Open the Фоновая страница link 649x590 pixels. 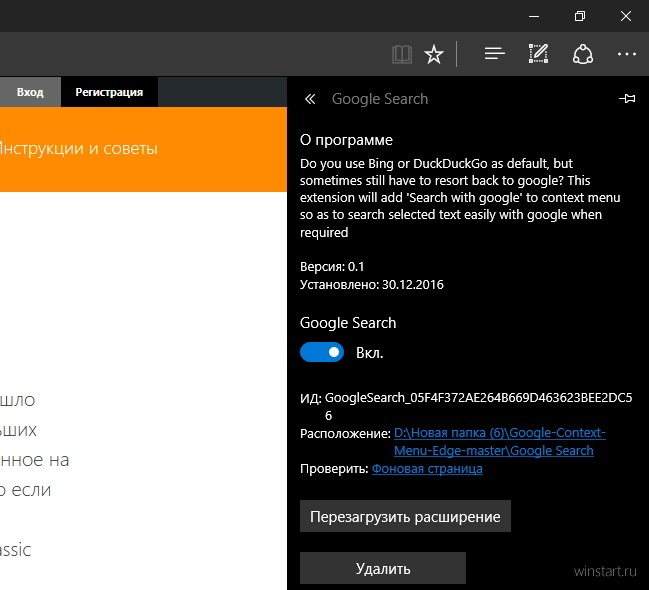click(x=427, y=469)
